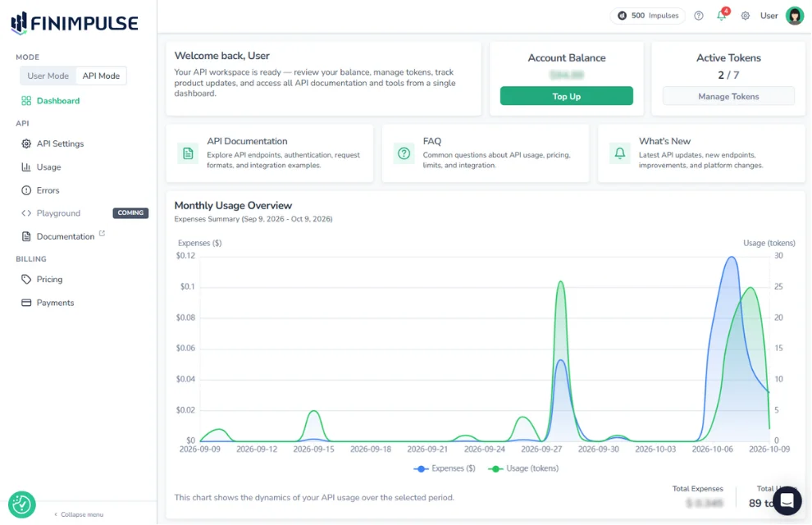
Task: Click the User name in header
Action: coord(769,16)
